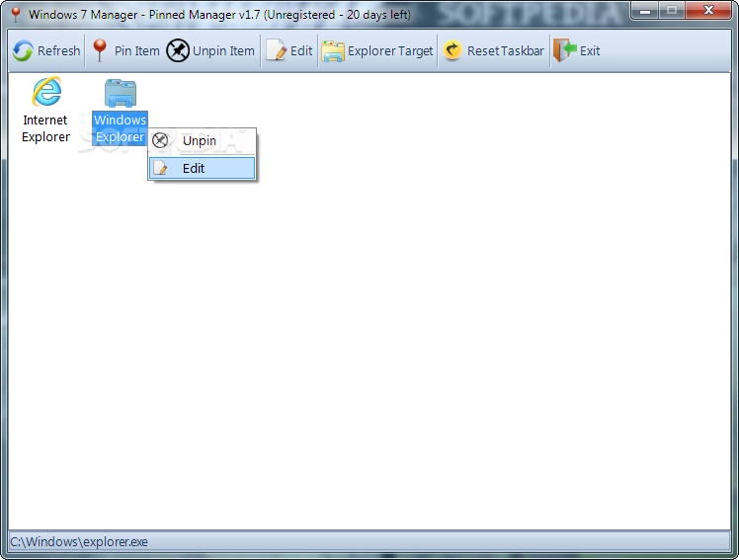Click the Explorer Target folder icon
The height and width of the screenshot is (560, 739).
(x=333, y=51)
